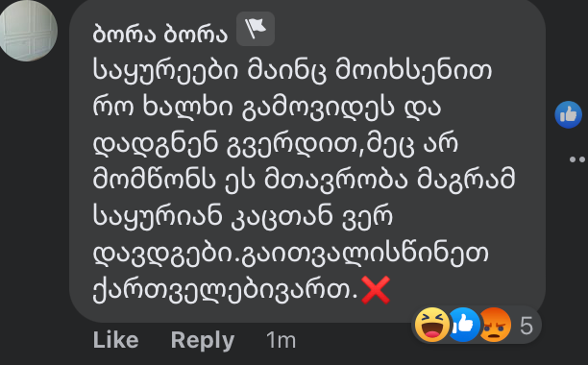Open the 1m timestamp link
The width and height of the screenshot is (588, 365).
pyautogui.click(x=281, y=340)
